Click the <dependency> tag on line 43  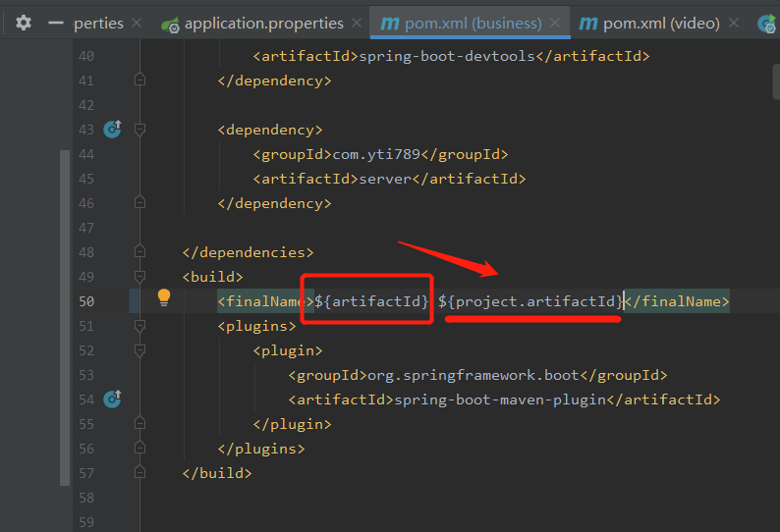pyautogui.click(x=270, y=131)
